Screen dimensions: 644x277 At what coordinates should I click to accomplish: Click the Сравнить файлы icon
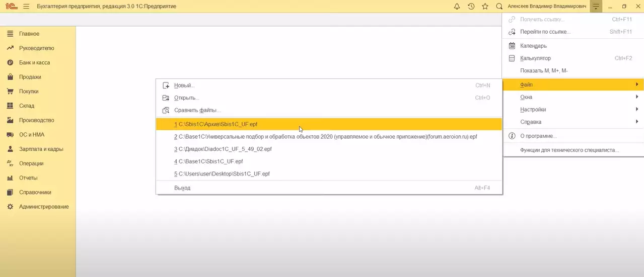(166, 110)
